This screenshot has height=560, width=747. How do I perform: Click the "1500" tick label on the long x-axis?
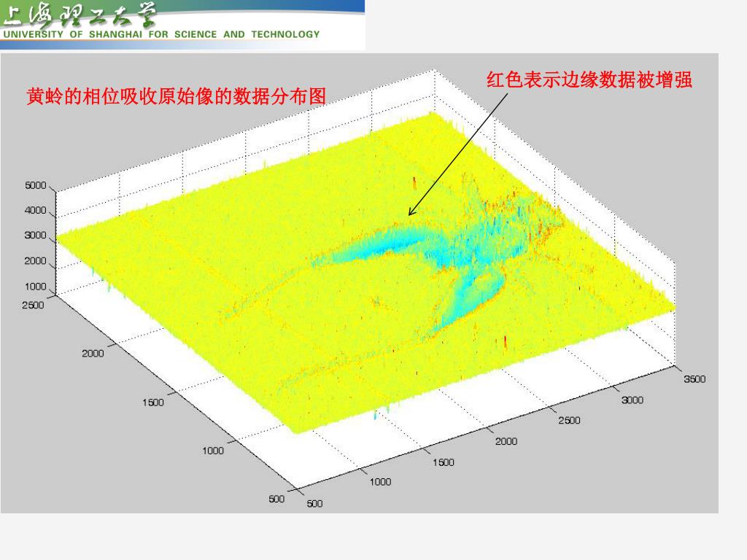point(443,462)
